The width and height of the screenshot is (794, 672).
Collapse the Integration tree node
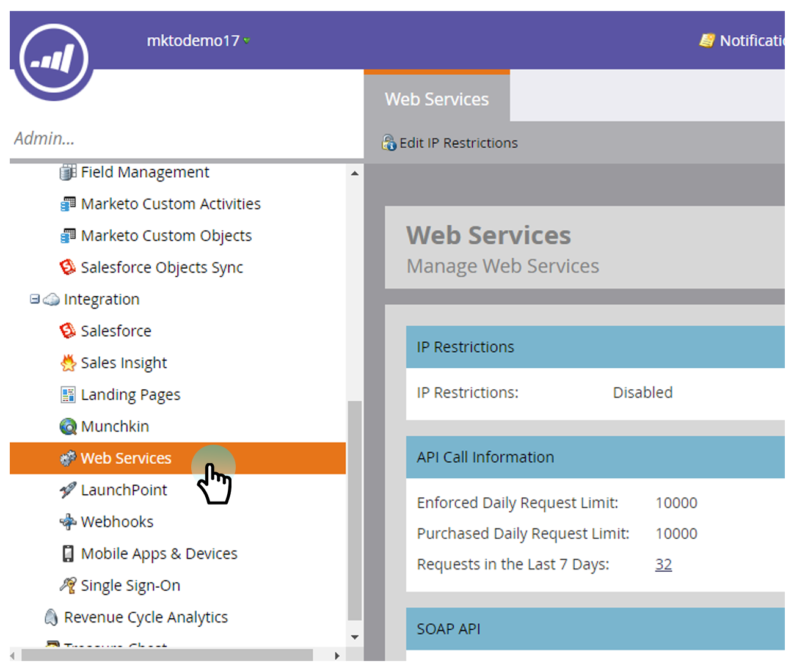point(35,299)
